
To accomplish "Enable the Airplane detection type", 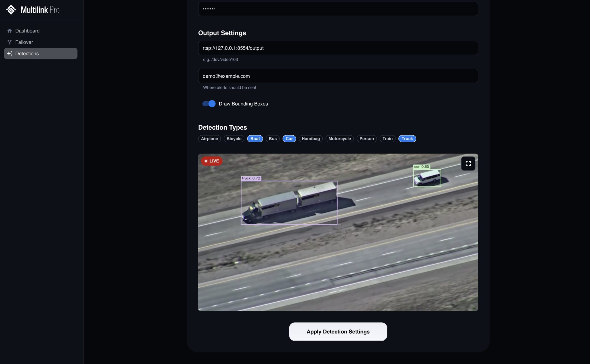I will (209, 139).
